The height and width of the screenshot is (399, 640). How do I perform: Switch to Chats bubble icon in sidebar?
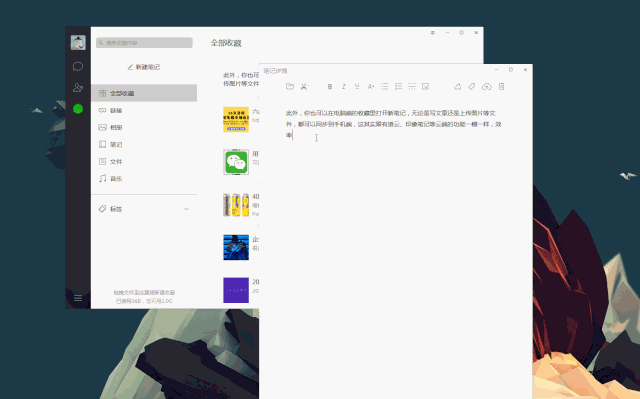click(x=78, y=66)
